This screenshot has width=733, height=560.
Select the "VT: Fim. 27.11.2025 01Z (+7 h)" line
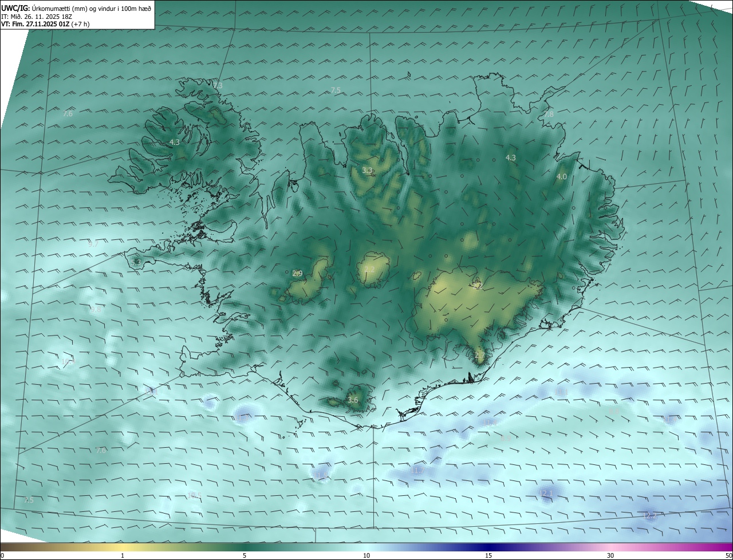pos(45,24)
